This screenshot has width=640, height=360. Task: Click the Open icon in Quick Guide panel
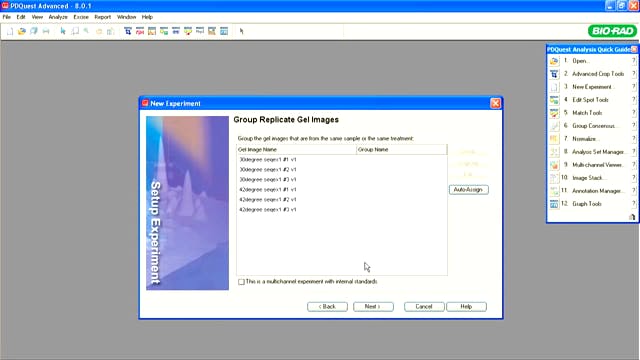click(x=554, y=61)
